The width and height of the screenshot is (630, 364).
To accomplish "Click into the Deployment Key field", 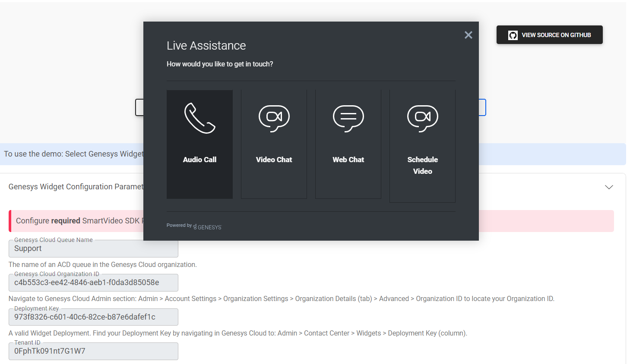I will coord(93,317).
